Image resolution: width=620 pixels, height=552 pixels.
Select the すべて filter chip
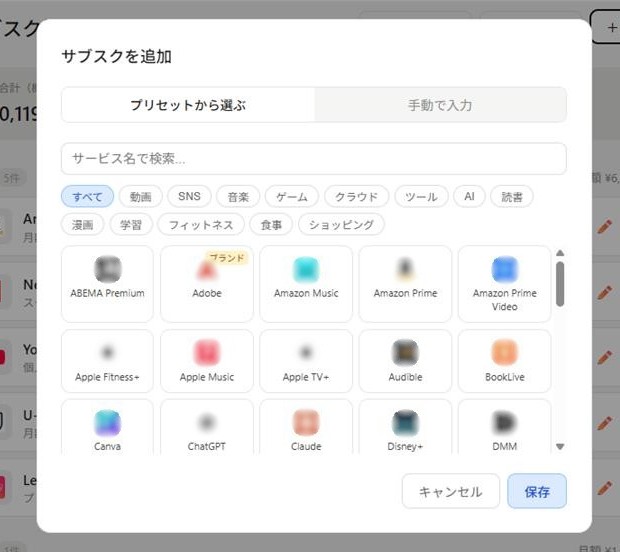(x=87, y=197)
